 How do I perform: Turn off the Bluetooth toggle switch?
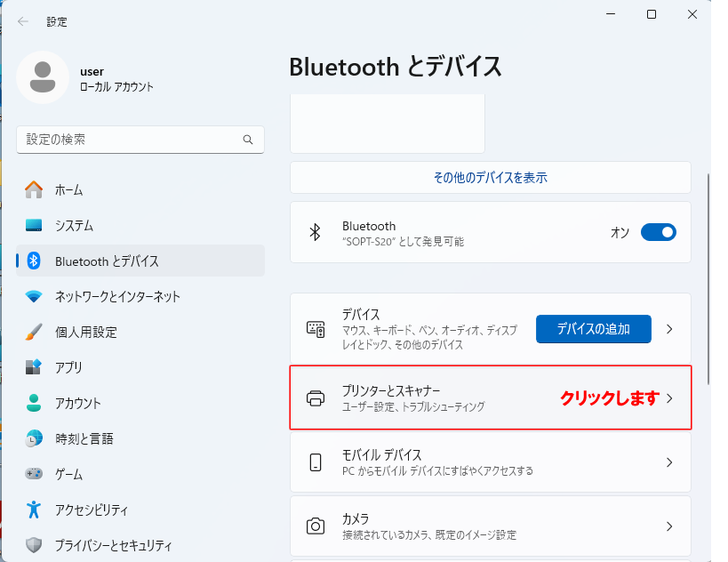[659, 232]
